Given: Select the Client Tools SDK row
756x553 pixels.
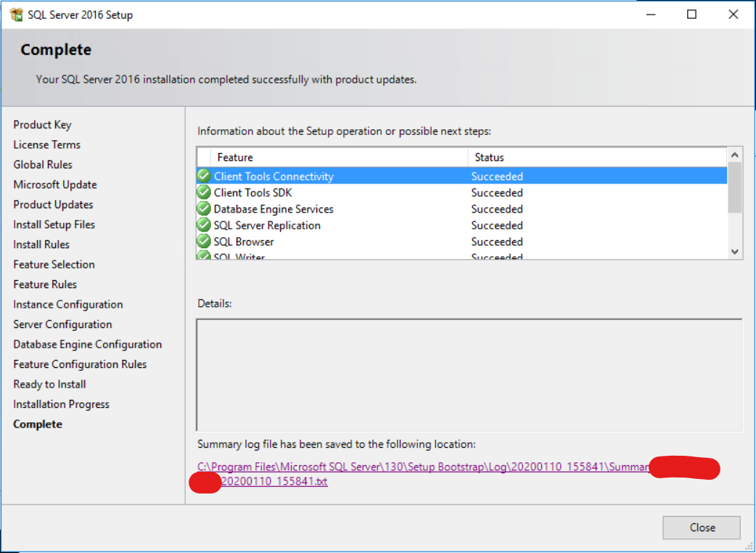Looking at the screenshot, I should click(x=462, y=192).
